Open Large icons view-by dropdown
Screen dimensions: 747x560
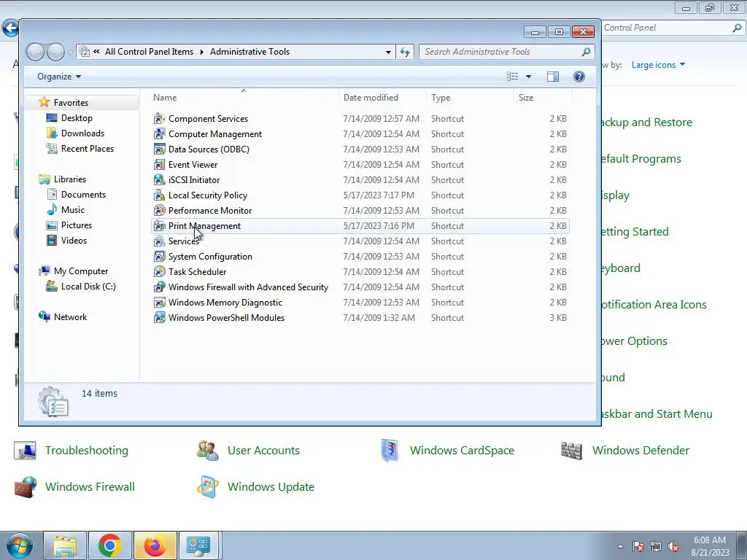tap(658, 65)
